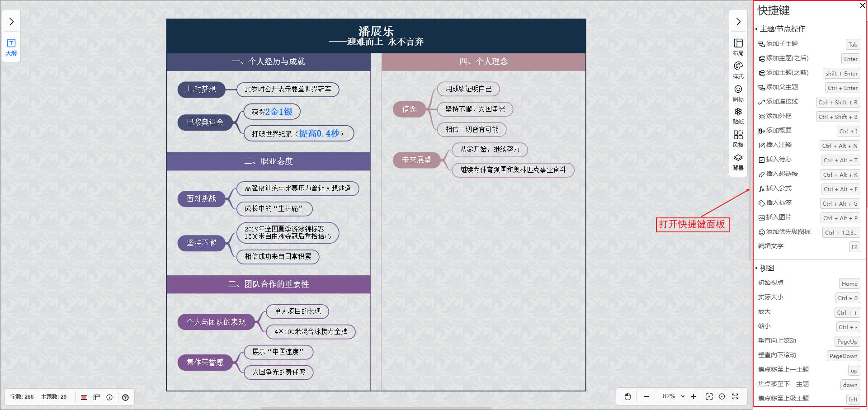Viewport: 868px width, 410px height.
Task: Close the 快捷键 shortcuts panel
Action: (862, 6)
